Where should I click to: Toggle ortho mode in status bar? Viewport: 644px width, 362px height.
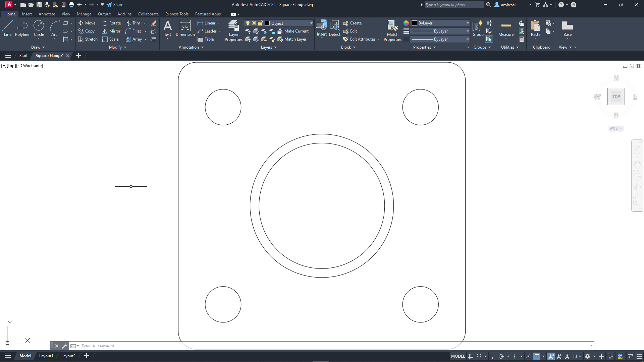[x=493, y=356]
